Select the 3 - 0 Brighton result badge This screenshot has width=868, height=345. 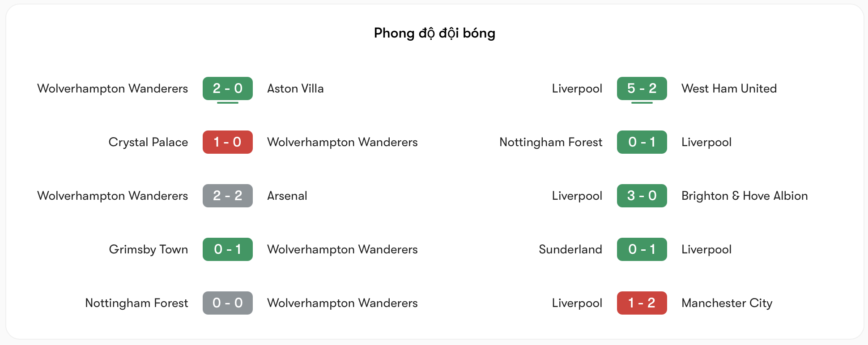coord(642,196)
